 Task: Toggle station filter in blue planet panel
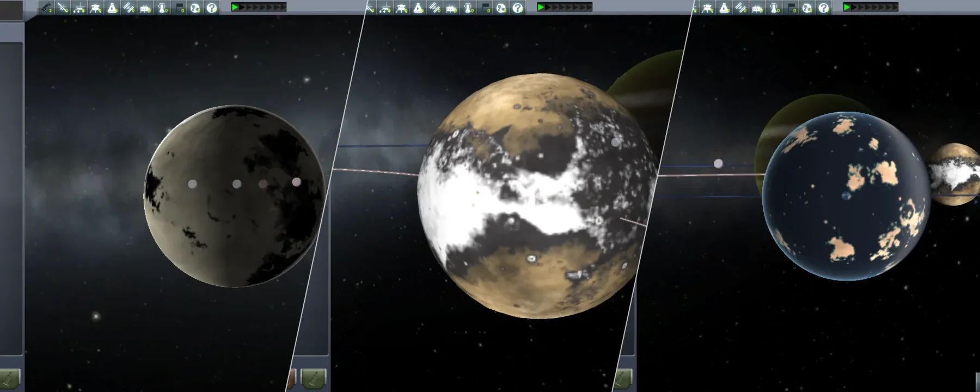click(741, 8)
